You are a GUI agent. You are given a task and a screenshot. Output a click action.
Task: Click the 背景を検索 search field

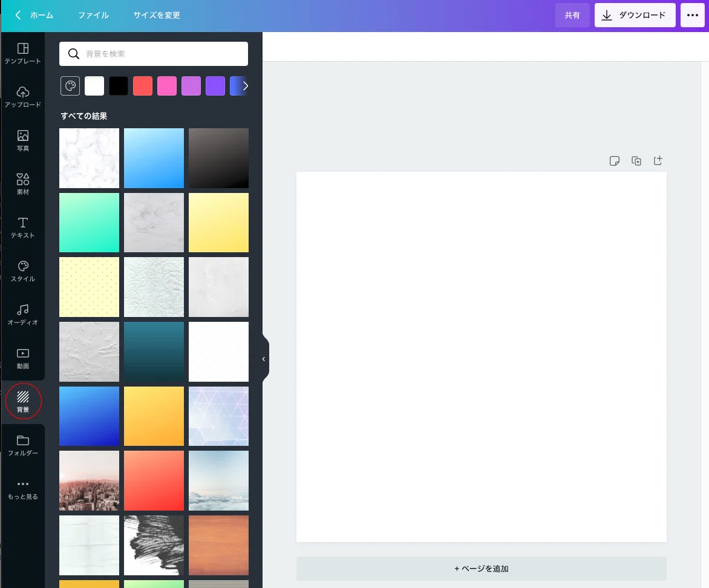(x=154, y=54)
